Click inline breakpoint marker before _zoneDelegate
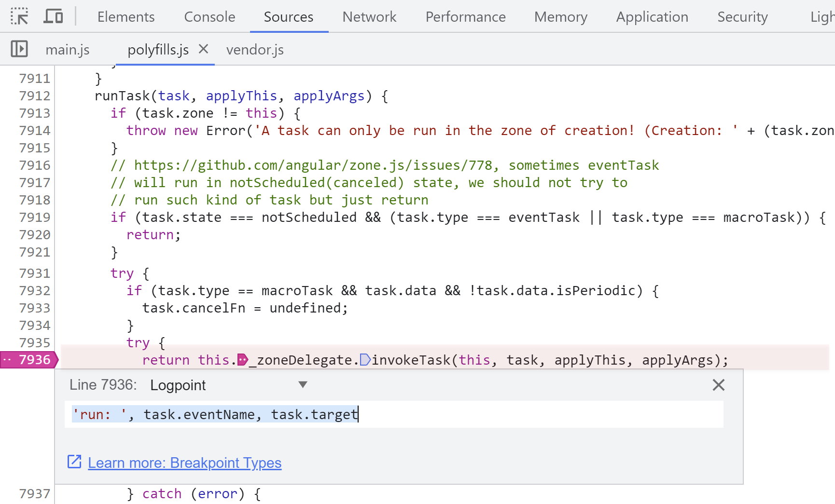Viewport: 835px width, 504px height. coord(243,360)
